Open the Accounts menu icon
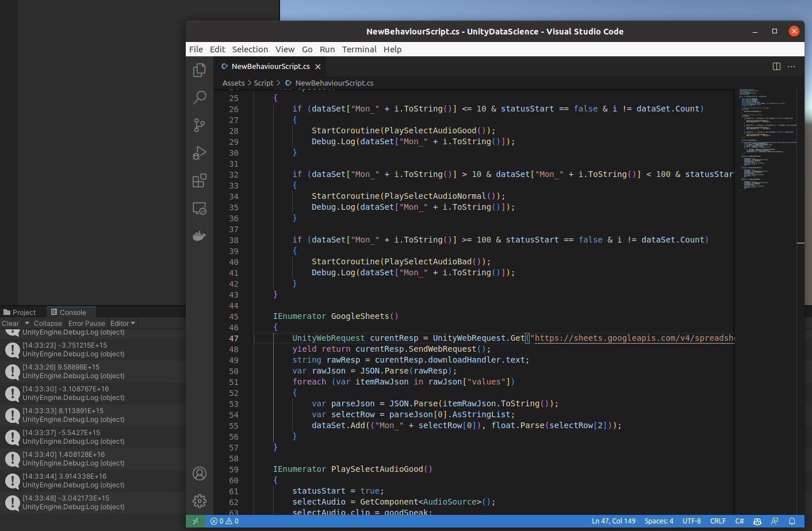The image size is (812, 531). pos(200,474)
